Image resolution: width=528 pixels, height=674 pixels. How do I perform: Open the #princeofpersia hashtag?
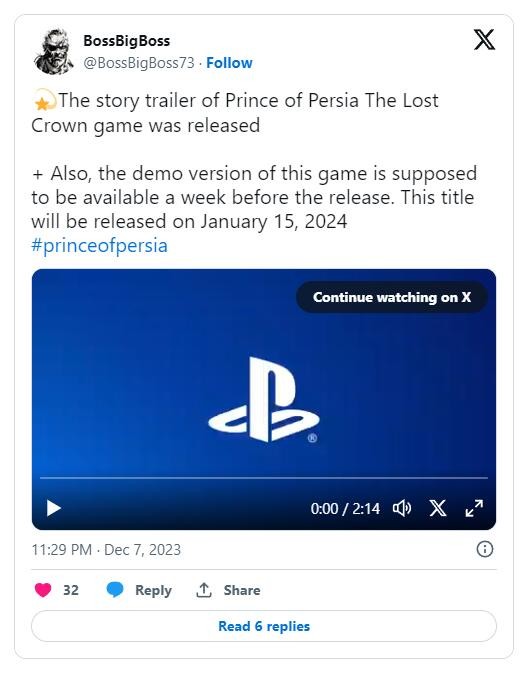(99, 245)
